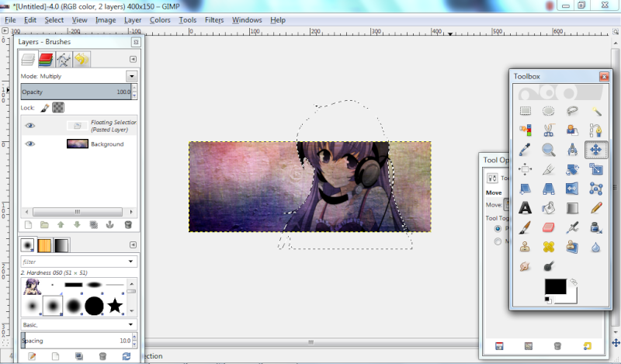Select the Free Select lasso tool
Viewport: 621px width, 364px height.
(x=572, y=111)
